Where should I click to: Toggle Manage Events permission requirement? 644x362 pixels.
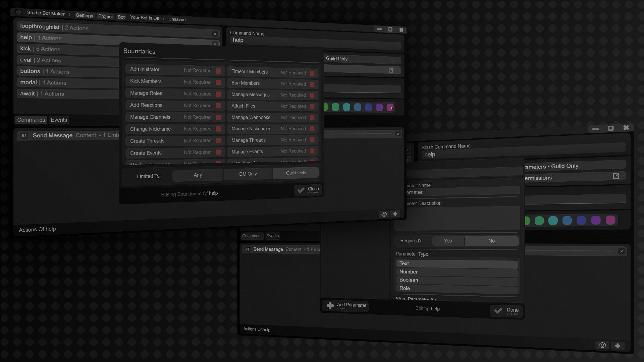click(x=312, y=151)
